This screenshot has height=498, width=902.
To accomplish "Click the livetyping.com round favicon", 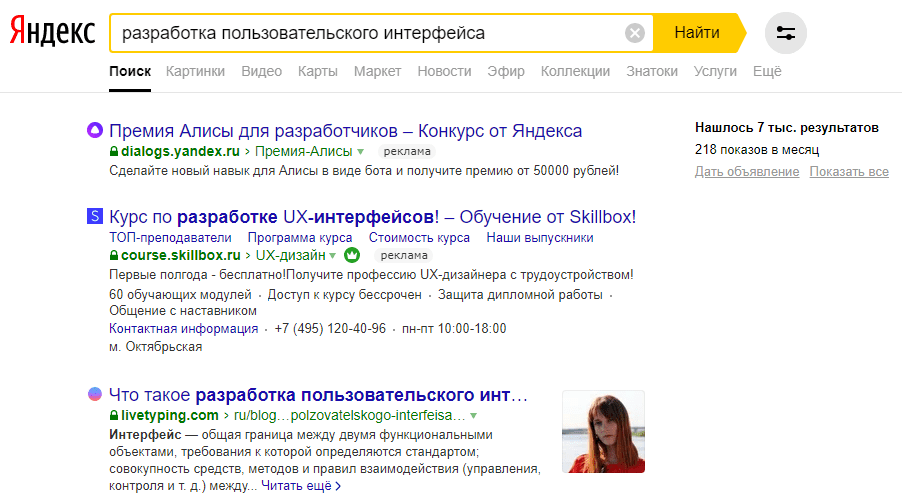I will click(x=94, y=394).
